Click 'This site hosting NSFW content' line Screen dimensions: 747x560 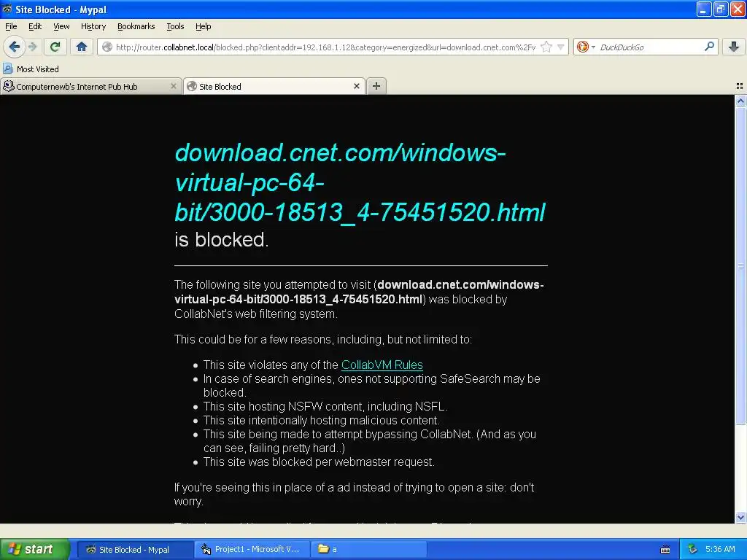pyautogui.click(x=325, y=407)
